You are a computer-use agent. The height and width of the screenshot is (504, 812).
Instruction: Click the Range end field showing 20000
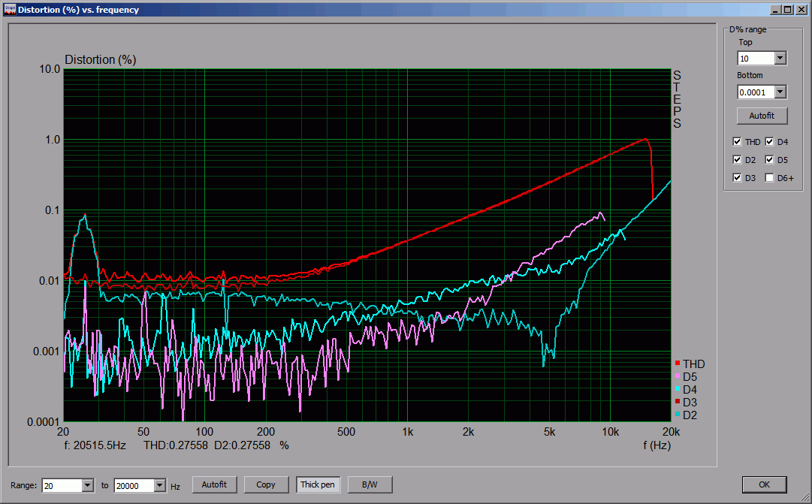(x=134, y=485)
